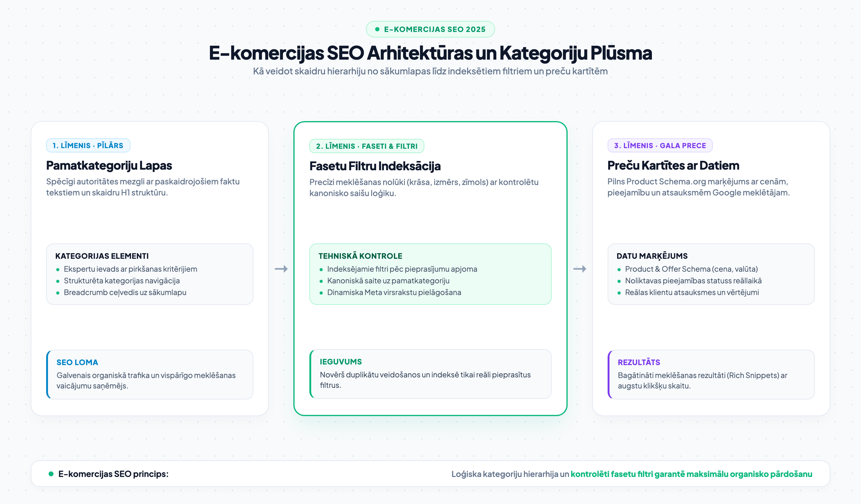The image size is (861, 504).
Task: Click DATU MARĶĒJUMS label
Action: (652, 256)
